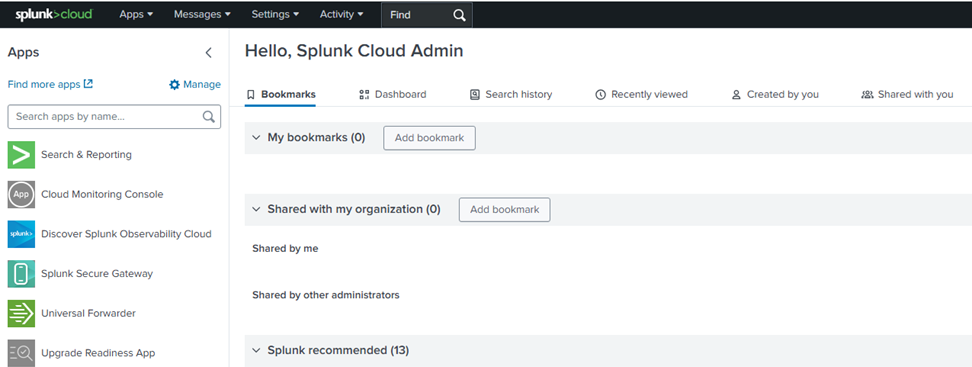Open the Search & Reporting app icon
The image size is (972, 367).
pos(21,154)
